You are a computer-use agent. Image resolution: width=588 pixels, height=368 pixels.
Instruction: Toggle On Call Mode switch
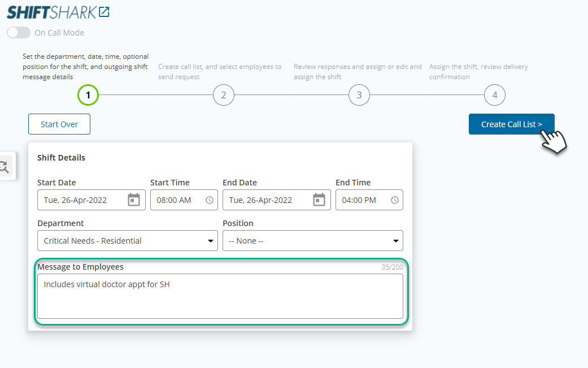point(19,33)
